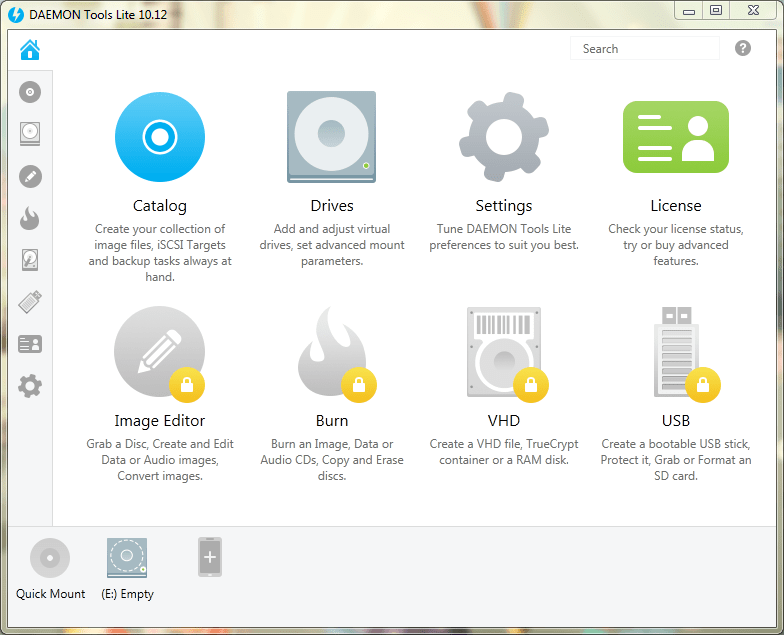Click the Settings heading label
The image size is (784, 635).
[504, 206]
